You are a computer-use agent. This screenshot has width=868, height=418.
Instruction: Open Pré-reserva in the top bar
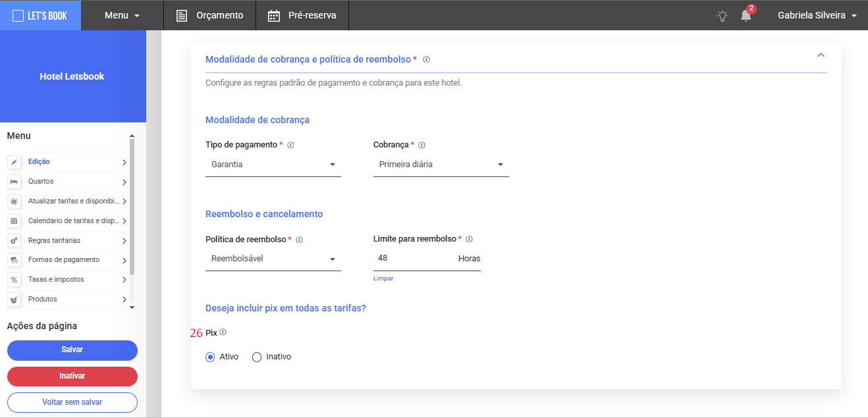pos(302,15)
